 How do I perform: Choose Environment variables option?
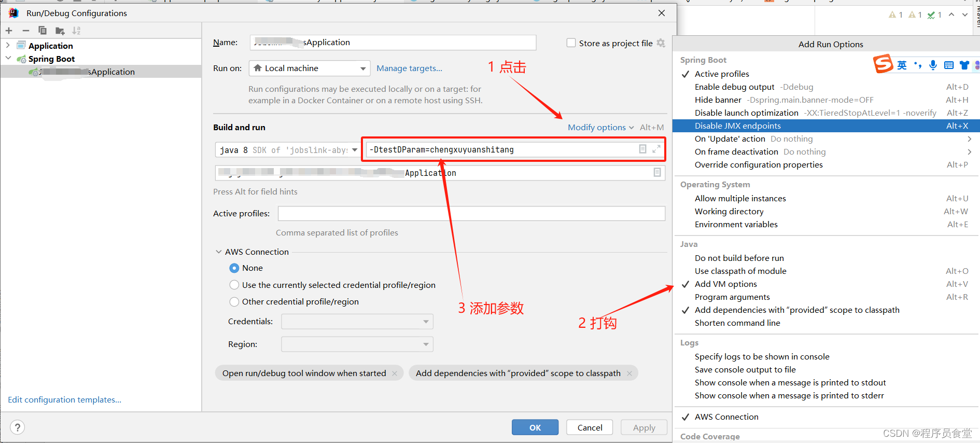(826, 224)
